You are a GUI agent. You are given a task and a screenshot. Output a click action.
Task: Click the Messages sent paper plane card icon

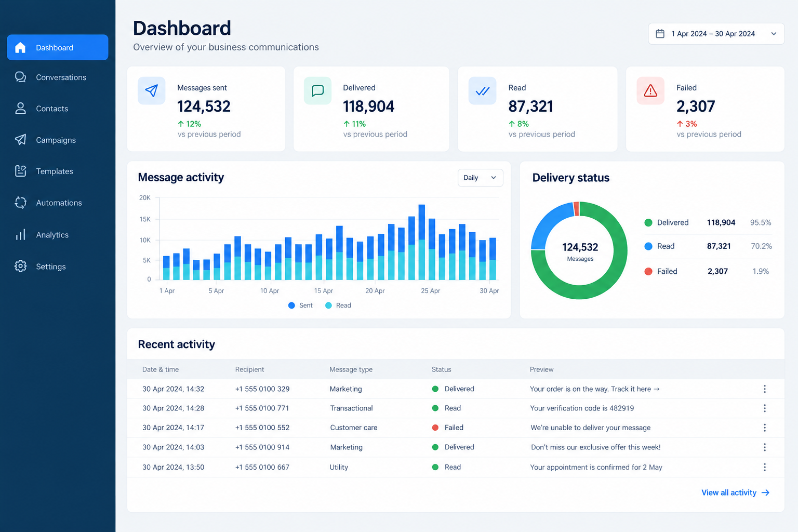pos(152,91)
